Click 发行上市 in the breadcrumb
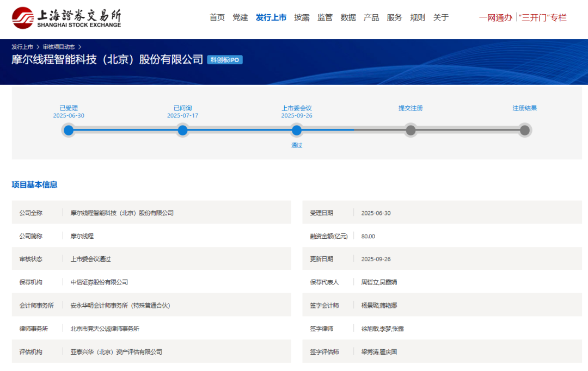The image size is (588, 371). point(22,47)
